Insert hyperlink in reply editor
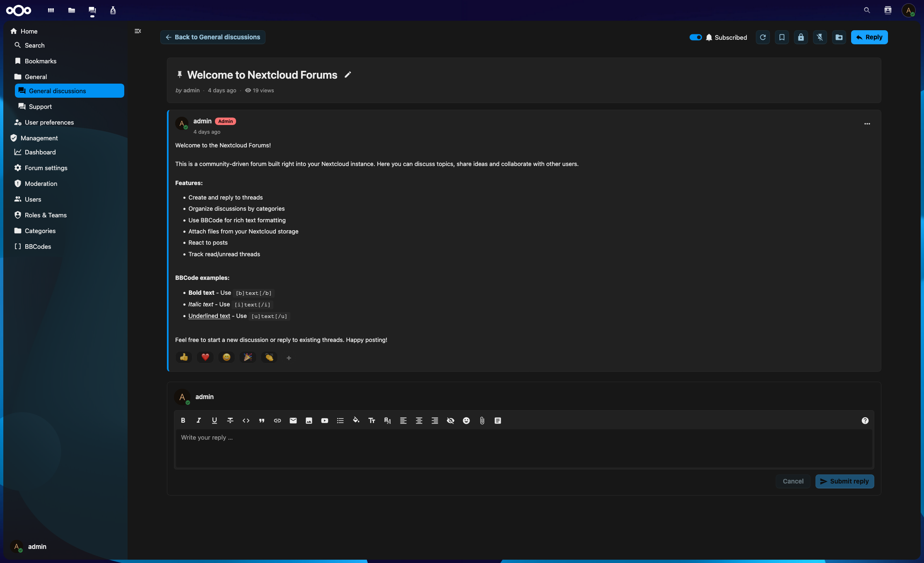924x563 pixels. (277, 421)
